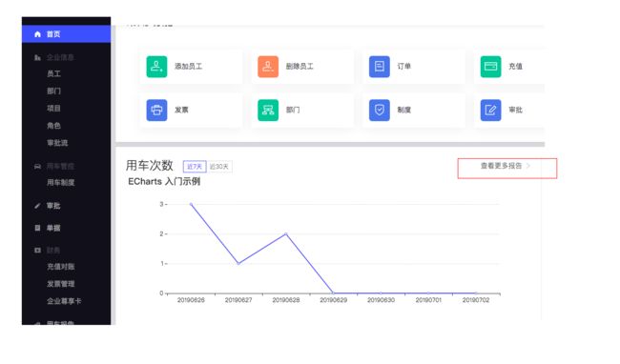Switch the chart to 近30天
Image resolution: width=620 pixels, height=364 pixels.
point(219,167)
